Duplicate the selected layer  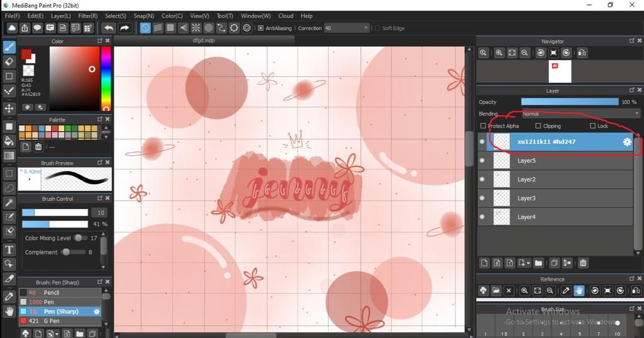pyautogui.click(x=554, y=263)
